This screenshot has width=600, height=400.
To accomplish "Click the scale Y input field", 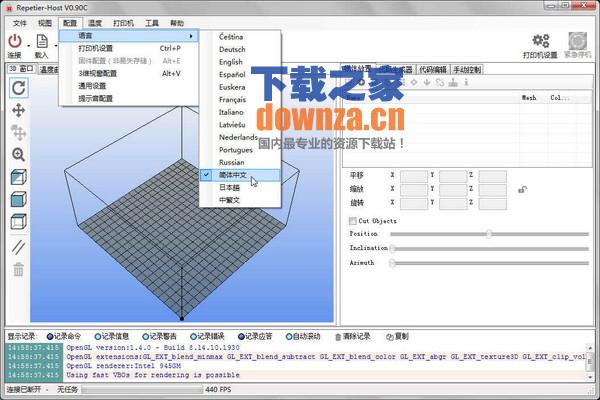I will point(453,190).
